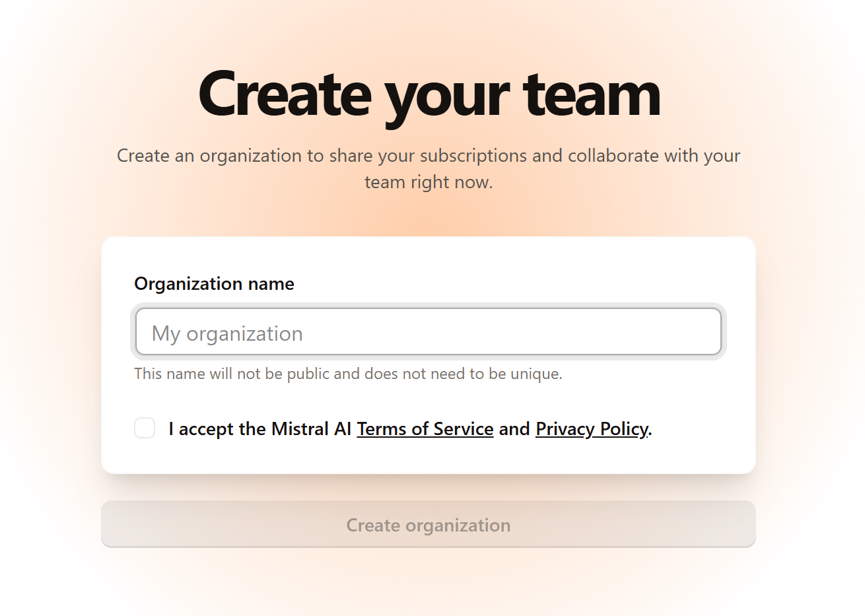
Task: Click the word 'your' in the main heading
Action: pyautogui.click(x=447, y=99)
